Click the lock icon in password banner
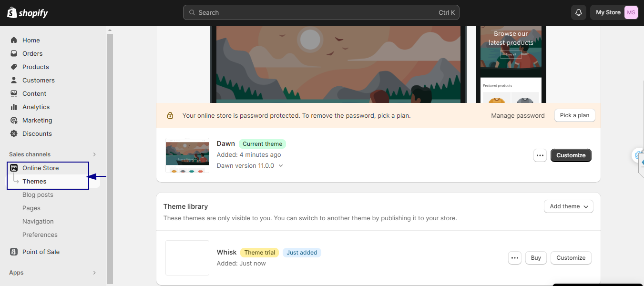 coord(170,115)
